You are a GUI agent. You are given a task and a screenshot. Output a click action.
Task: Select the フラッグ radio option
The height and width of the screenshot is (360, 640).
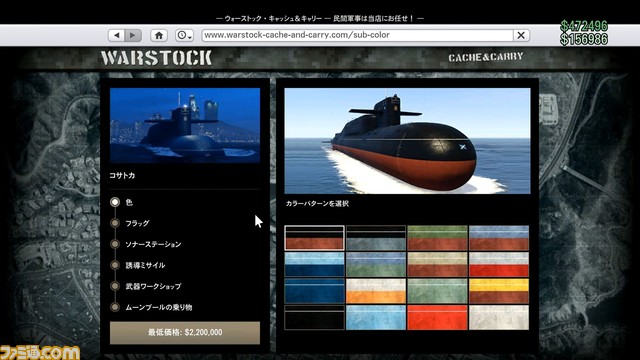[x=115, y=223]
